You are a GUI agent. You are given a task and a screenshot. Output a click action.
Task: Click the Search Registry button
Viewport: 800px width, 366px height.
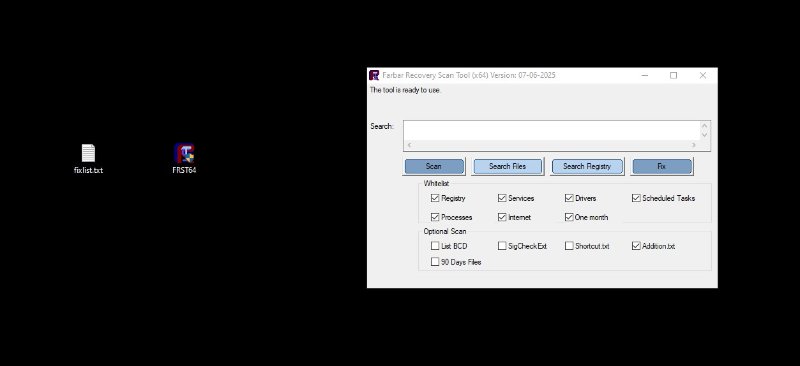click(587, 166)
